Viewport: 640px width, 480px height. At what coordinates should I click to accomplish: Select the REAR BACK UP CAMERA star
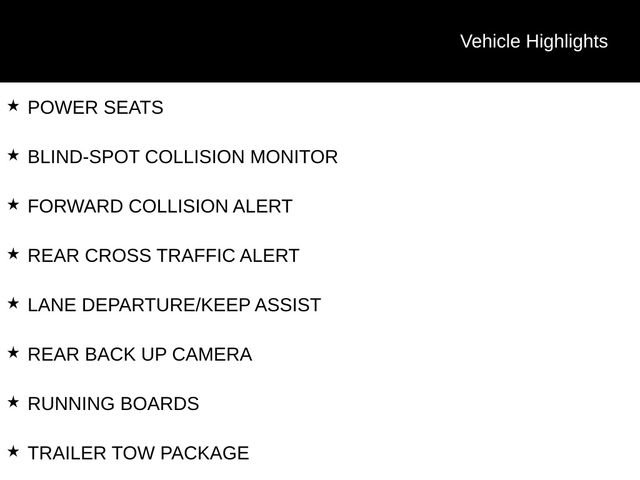(x=13, y=352)
